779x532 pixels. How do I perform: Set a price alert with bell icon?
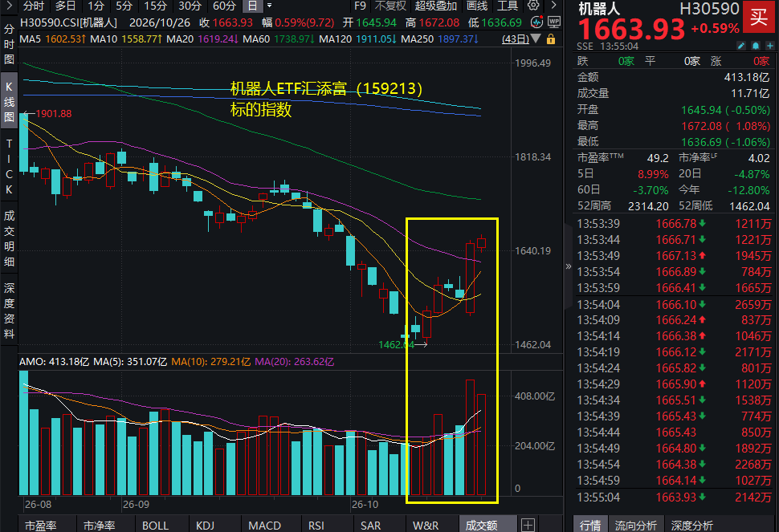point(756,46)
